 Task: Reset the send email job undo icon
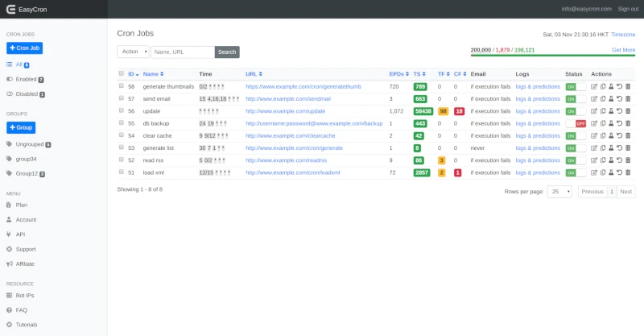[619, 99]
